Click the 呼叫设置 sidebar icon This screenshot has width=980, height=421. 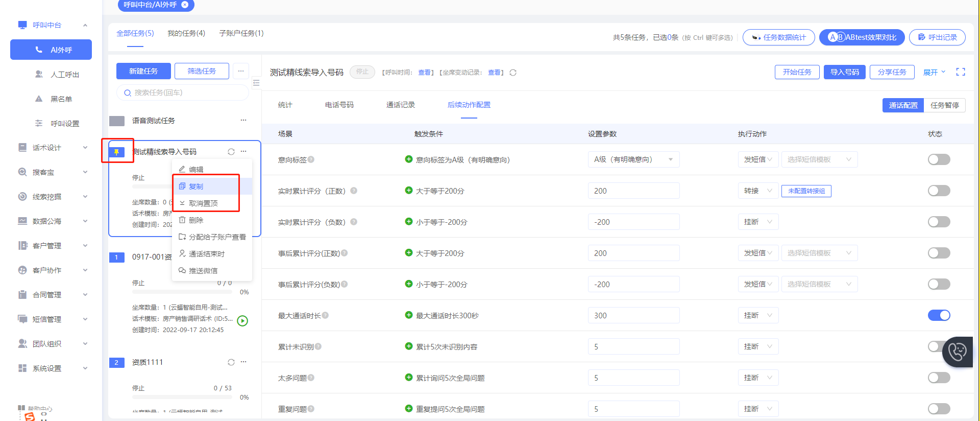tap(39, 123)
